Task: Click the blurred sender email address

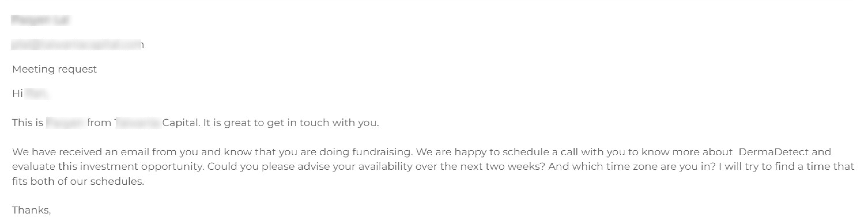Action: click(x=76, y=45)
